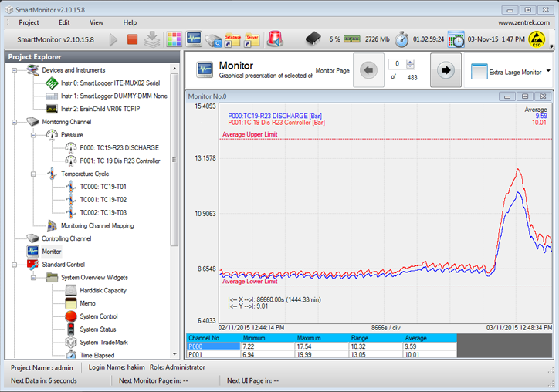The height and width of the screenshot is (392, 559).
Task: Click the Server icon in toolbar
Action: (x=252, y=39)
